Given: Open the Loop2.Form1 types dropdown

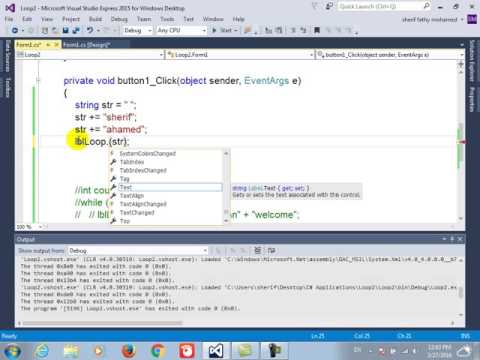Looking at the screenshot, I should click(x=240, y=55).
